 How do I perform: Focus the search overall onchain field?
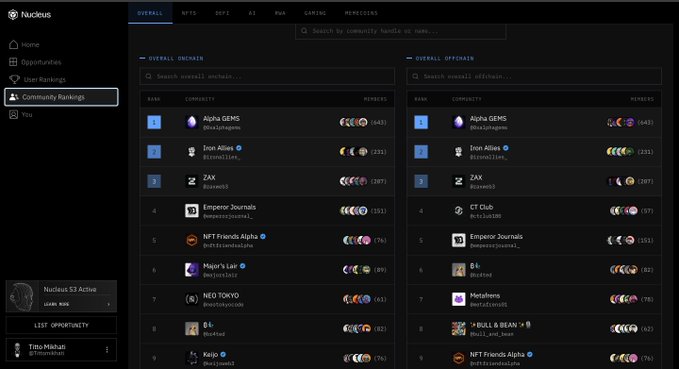(267, 76)
